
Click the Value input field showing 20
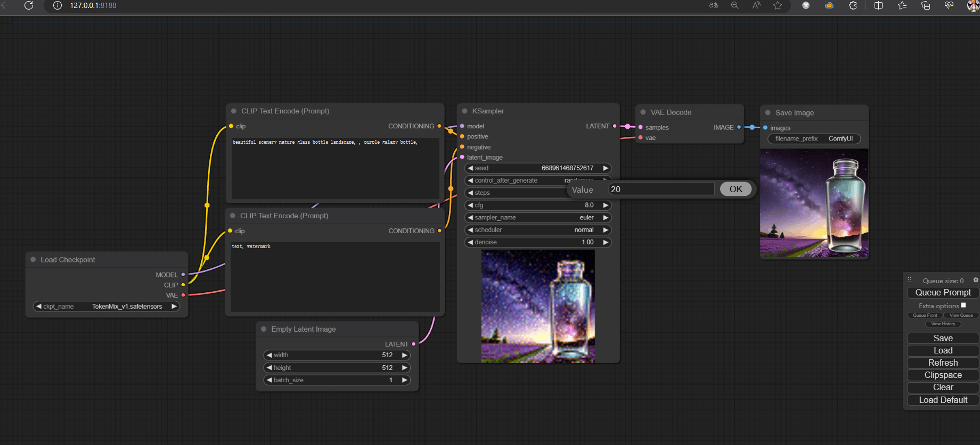click(660, 189)
